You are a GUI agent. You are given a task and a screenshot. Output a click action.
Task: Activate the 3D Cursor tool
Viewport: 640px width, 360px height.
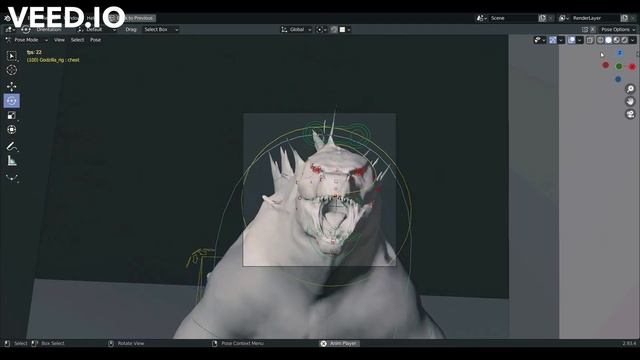pyautogui.click(x=11, y=70)
